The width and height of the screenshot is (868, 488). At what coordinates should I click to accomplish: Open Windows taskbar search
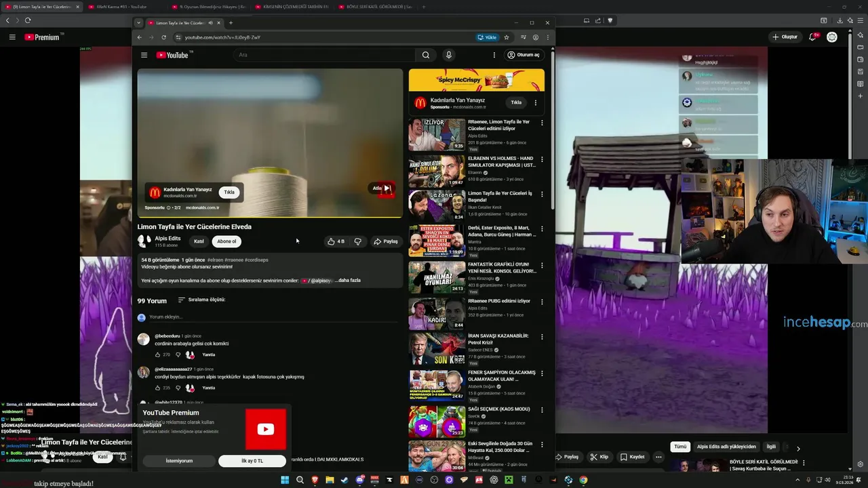coord(300,480)
